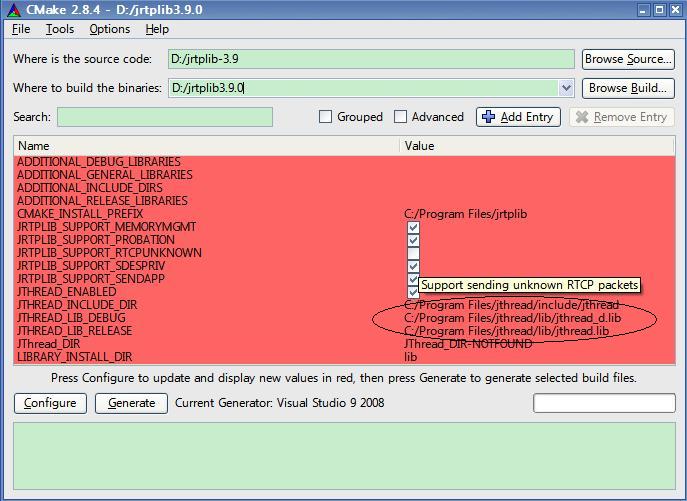Expand the build binaries path dropdown
This screenshot has height=501, width=687.
point(566,88)
